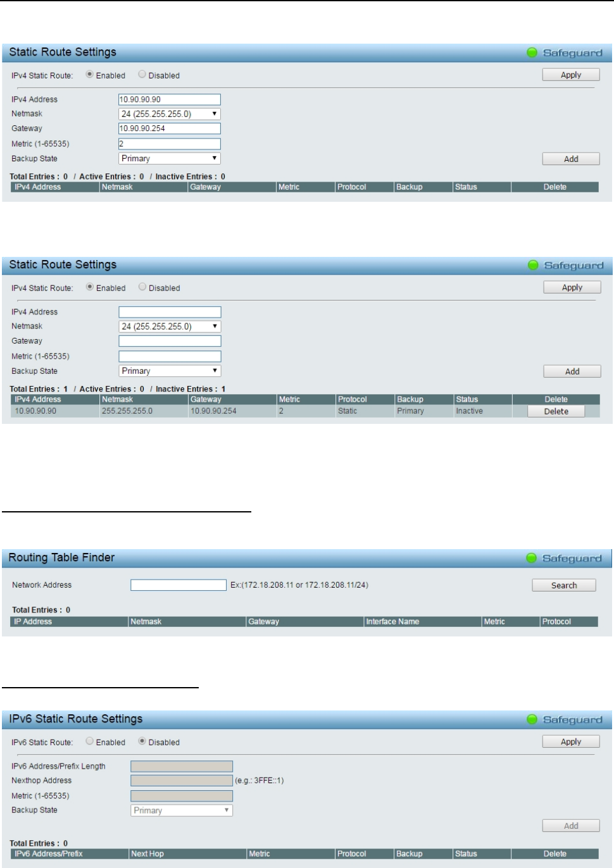Screen dimensions: 614x868
Task: Click Add in the second Static Route Settings panel
Action: click(572, 371)
